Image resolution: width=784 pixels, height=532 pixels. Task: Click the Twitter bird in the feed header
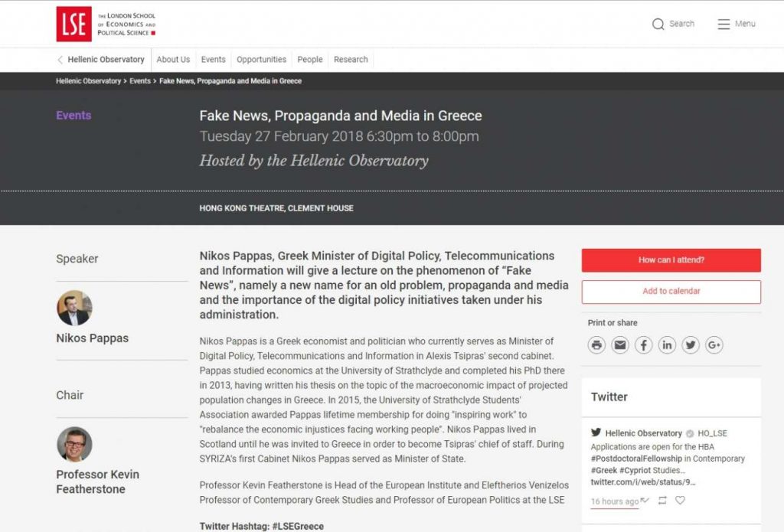coord(596,432)
